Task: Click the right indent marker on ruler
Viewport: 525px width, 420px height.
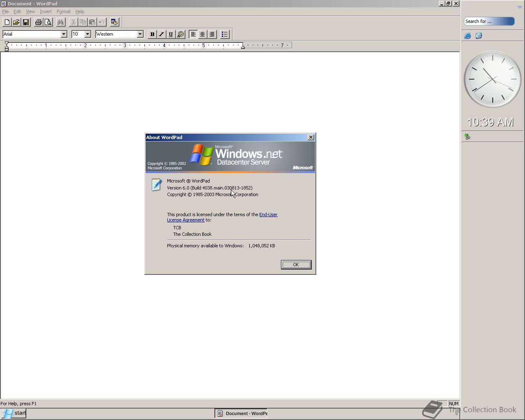Action: pyautogui.click(x=243, y=47)
